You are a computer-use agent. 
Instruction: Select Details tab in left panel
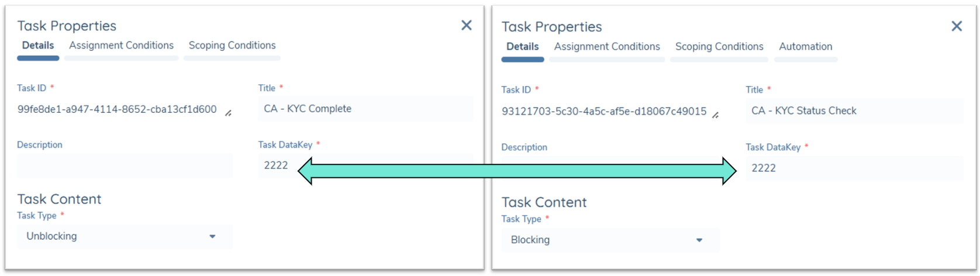click(x=38, y=46)
